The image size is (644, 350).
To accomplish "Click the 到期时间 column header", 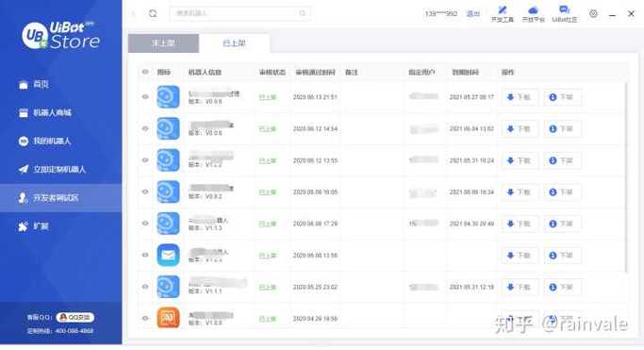I will (465, 73).
